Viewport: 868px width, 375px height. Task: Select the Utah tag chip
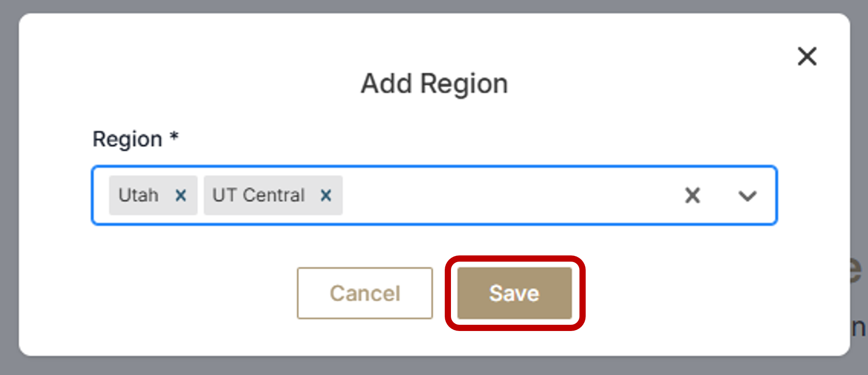click(x=139, y=195)
